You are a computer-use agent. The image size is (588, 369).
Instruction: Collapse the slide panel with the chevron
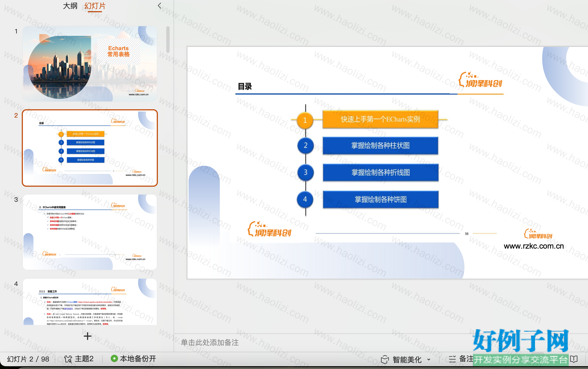point(160,6)
